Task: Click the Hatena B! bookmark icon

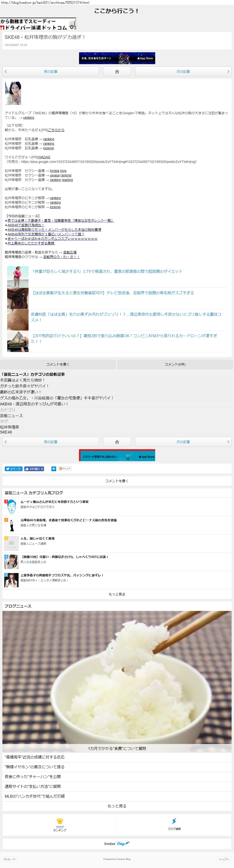Action: coord(54,469)
